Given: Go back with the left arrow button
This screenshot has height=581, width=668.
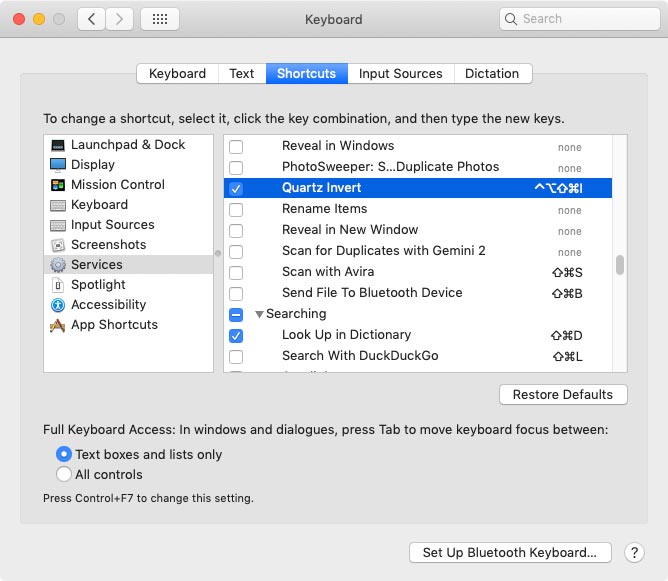Looking at the screenshot, I should [x=91, y=19].
